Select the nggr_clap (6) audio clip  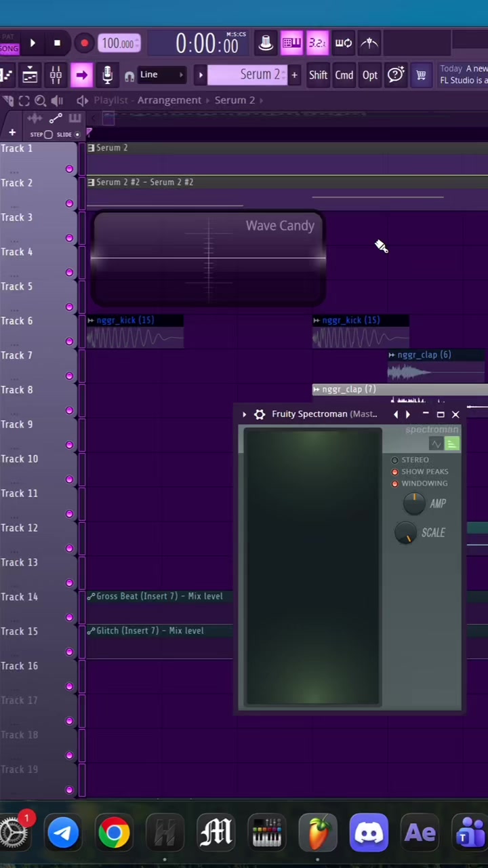pyautogui.click(x=437, y=366)
